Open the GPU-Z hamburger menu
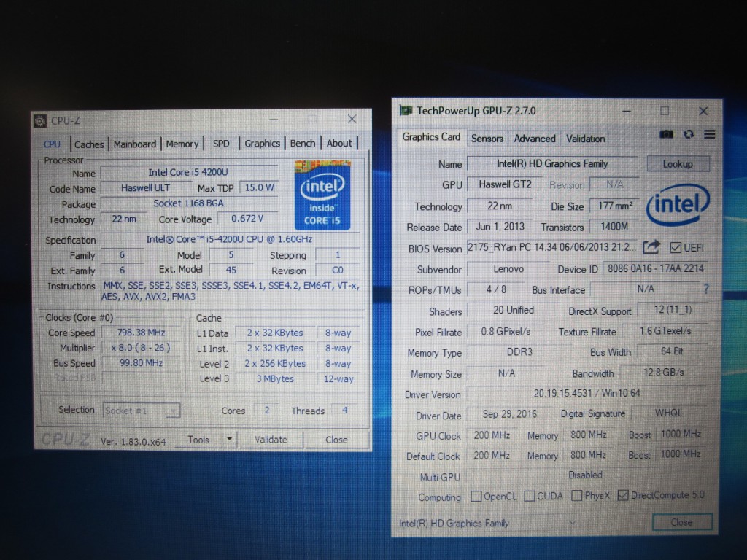 (709, 134)
